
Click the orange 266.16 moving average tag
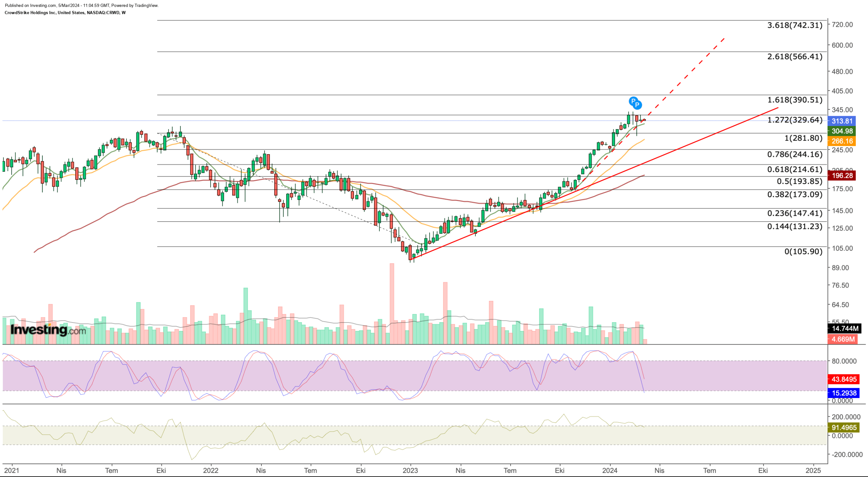tap(842, 141)
